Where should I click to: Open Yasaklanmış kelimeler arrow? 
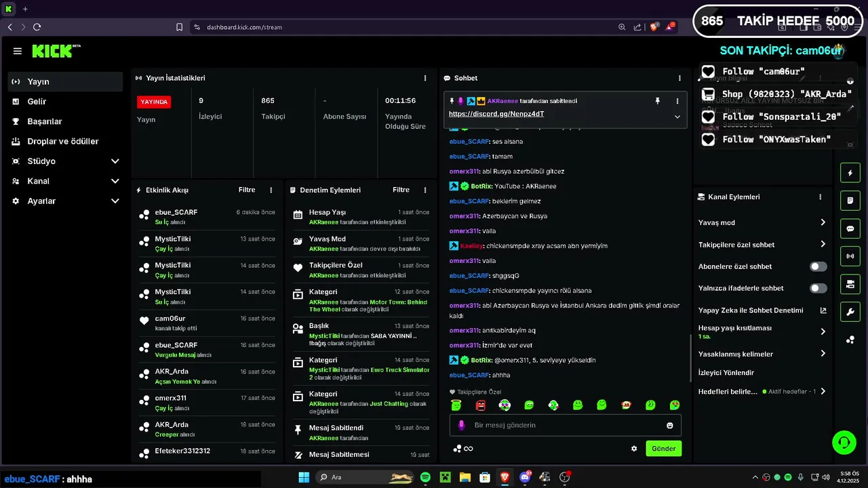pos(823,354)
